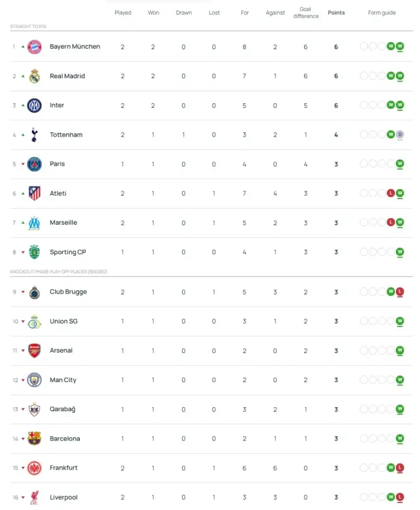
Task: Click the Tottenham club crest
Action: 34,135
